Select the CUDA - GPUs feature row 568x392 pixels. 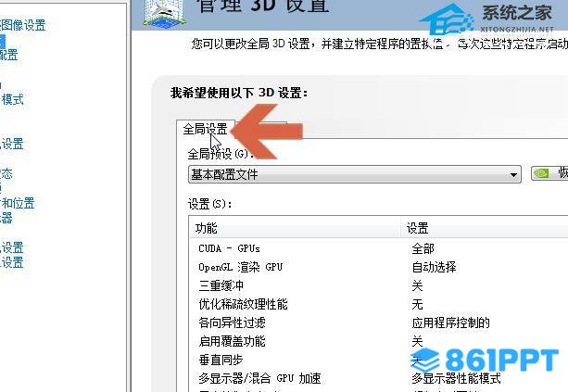point(379,248)
